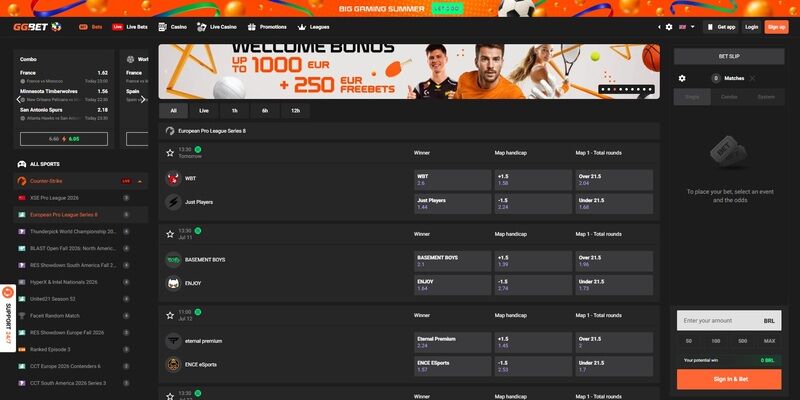Screen dimensions: 800x400
Task: Select the Live filter tab
Action: point(204,111)
